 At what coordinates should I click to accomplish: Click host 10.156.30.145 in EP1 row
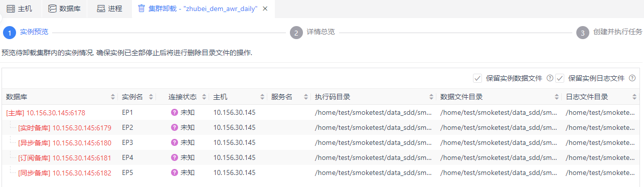point(234,113)
